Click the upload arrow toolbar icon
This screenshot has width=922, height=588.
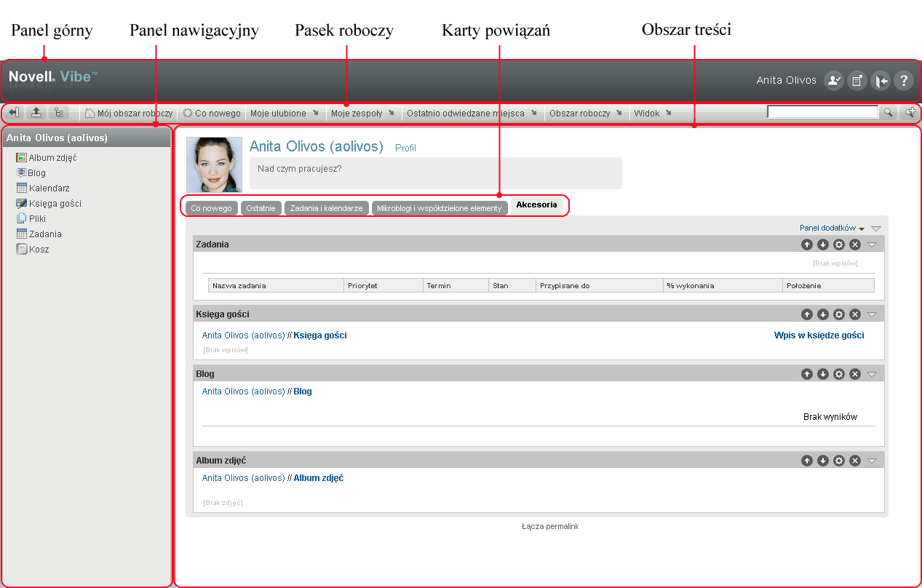pyautogui.click(x=36, y=113)
